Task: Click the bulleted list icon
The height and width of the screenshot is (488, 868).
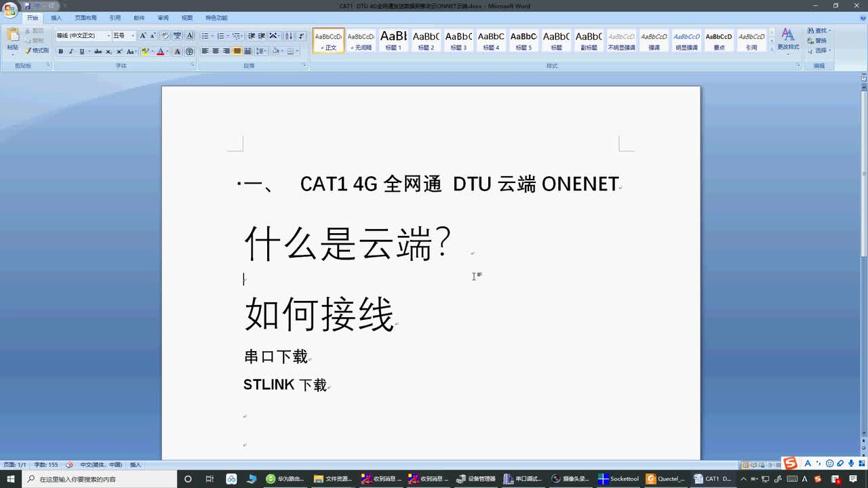Action: 207,36
